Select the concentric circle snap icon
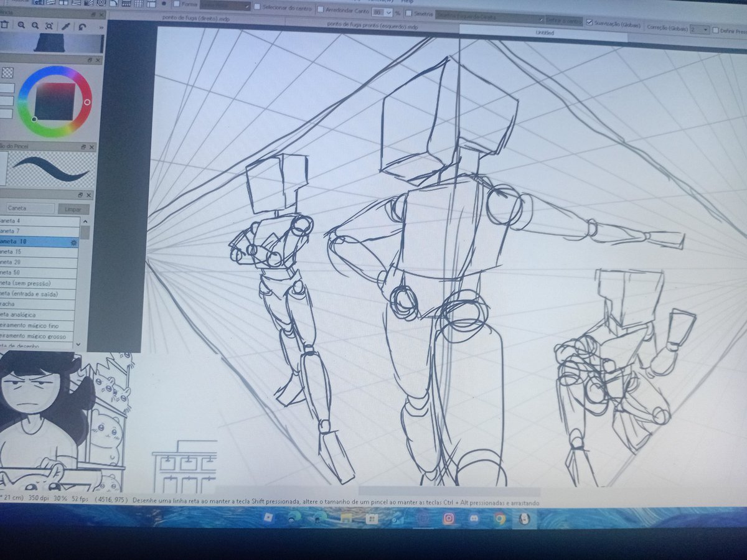 [x=101, y=2]
